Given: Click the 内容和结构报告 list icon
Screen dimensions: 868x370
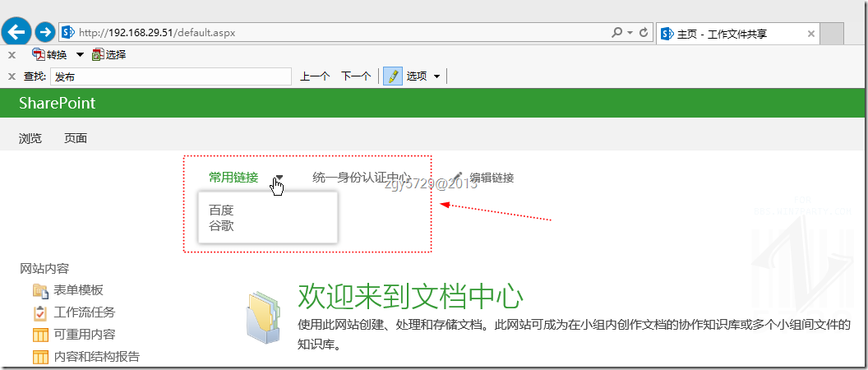Looking at the screenshot, I should pyautogui.click(x=40, y=358).
